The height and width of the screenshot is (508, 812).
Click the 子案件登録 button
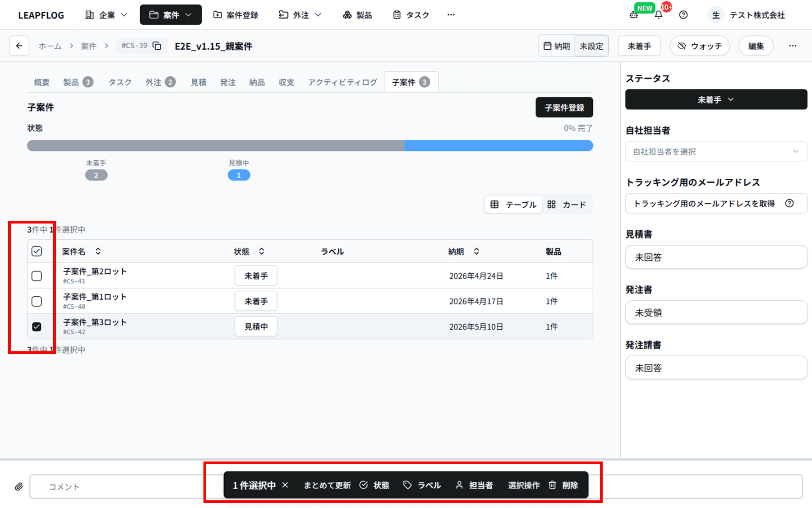tap(564, 107)
